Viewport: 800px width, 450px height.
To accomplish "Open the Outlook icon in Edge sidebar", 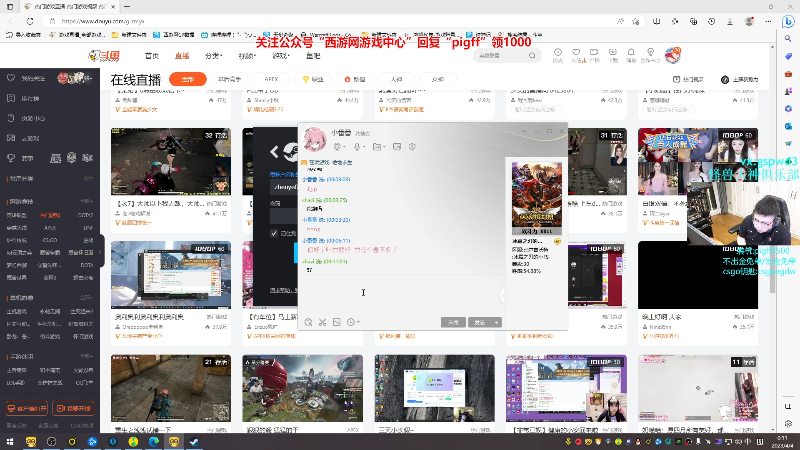I will [788, 126].
